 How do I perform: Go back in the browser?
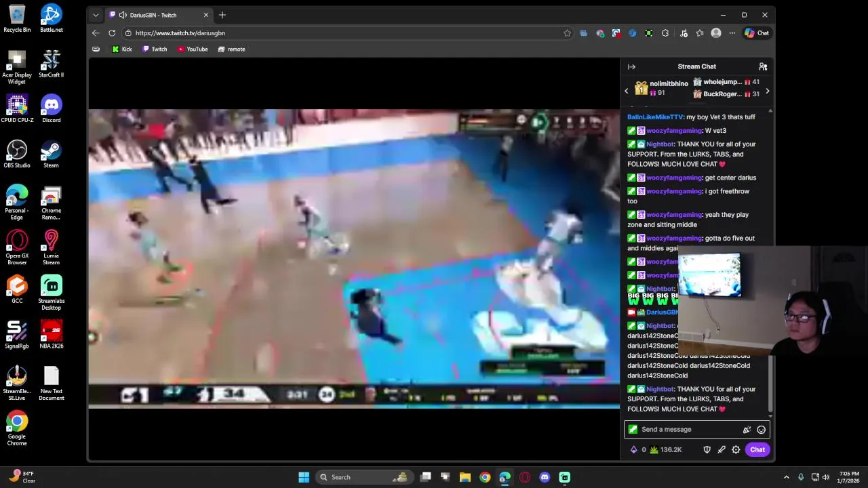pos(96,33)
